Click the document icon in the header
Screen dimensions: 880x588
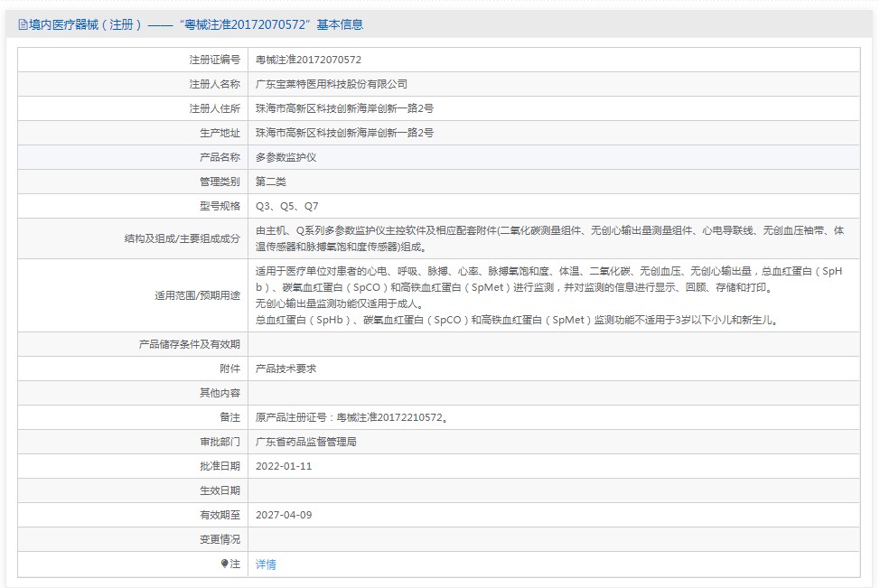[x=23, y=24]
